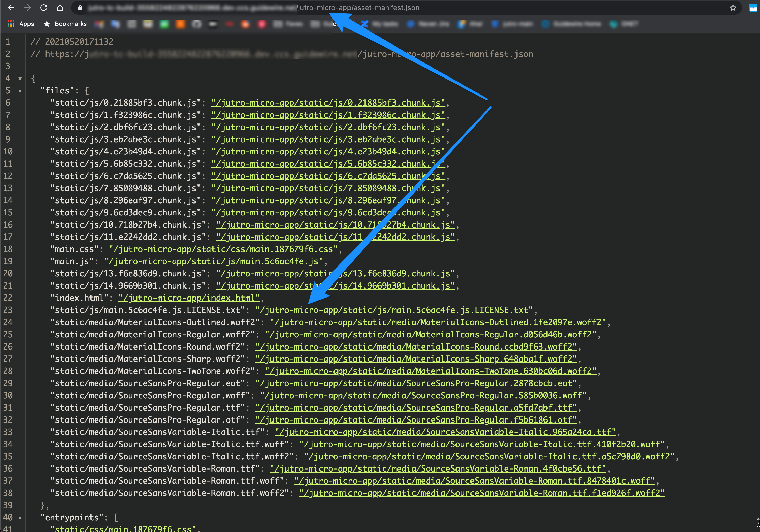Open the SourceSansVariable-Roman.4f0cbe56.ttf link
This screenshot has height=532, width=760.
coord(438,469)
